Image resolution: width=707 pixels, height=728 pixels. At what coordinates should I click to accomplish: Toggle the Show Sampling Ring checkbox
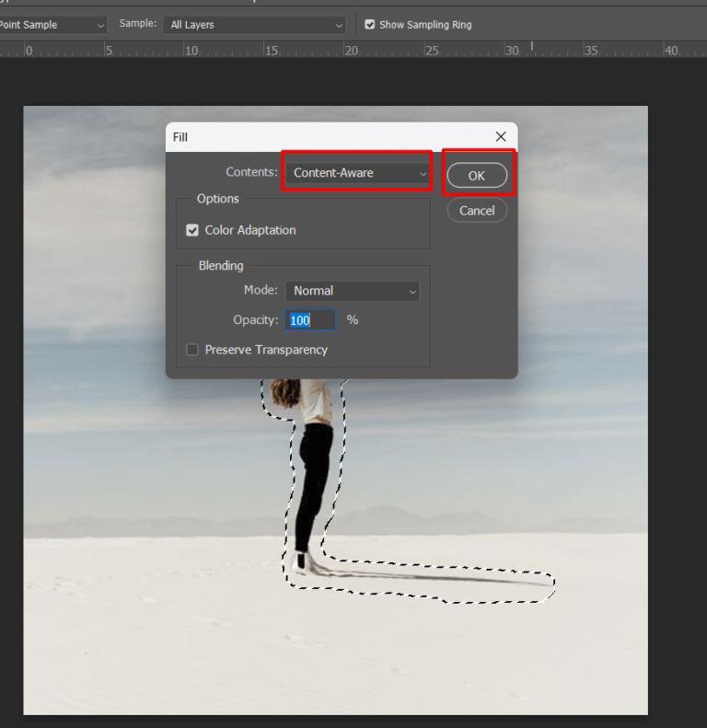point(370,25)
